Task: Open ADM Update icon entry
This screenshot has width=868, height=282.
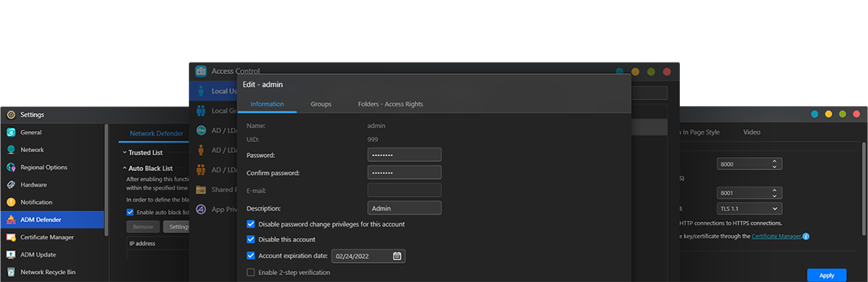Action: click(x=11, y=255)
